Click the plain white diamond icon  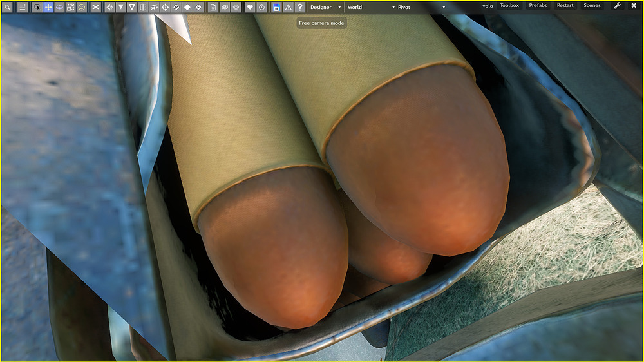click(x=187, y=7)
